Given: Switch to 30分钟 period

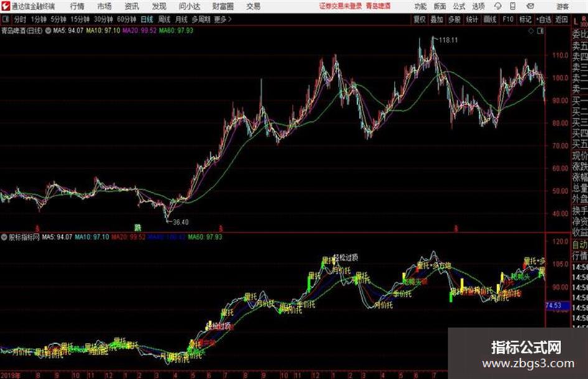Looking at the screenshot, I should (103, 19).
